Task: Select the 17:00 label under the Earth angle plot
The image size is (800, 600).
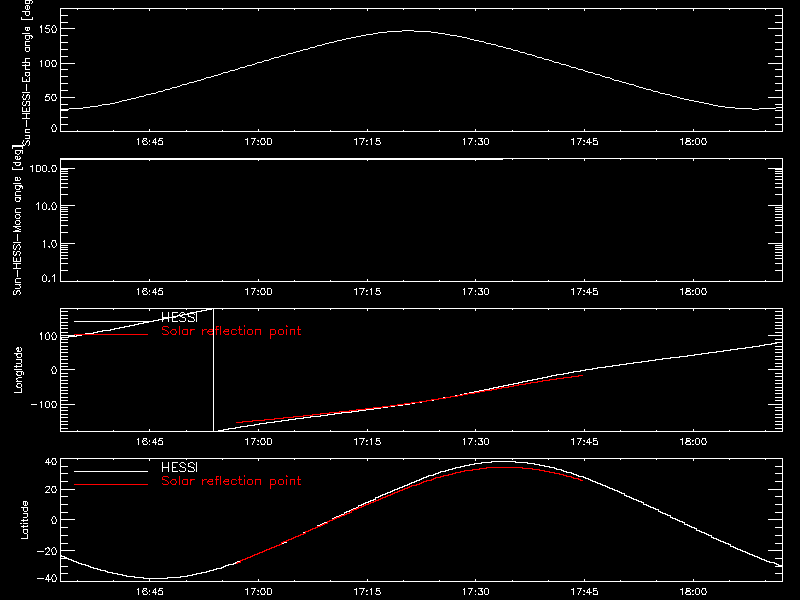Action: coord(258,142)
